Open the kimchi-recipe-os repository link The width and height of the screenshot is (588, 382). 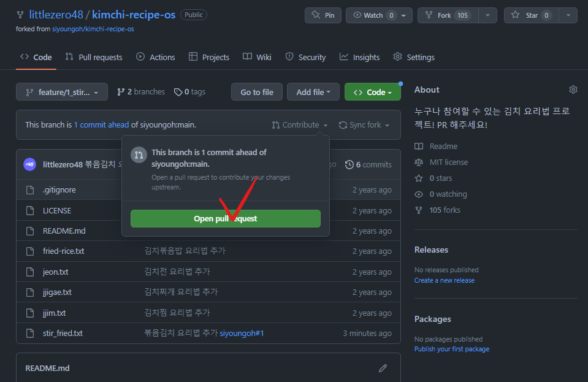pyautogui.click(x=134, y=15)
